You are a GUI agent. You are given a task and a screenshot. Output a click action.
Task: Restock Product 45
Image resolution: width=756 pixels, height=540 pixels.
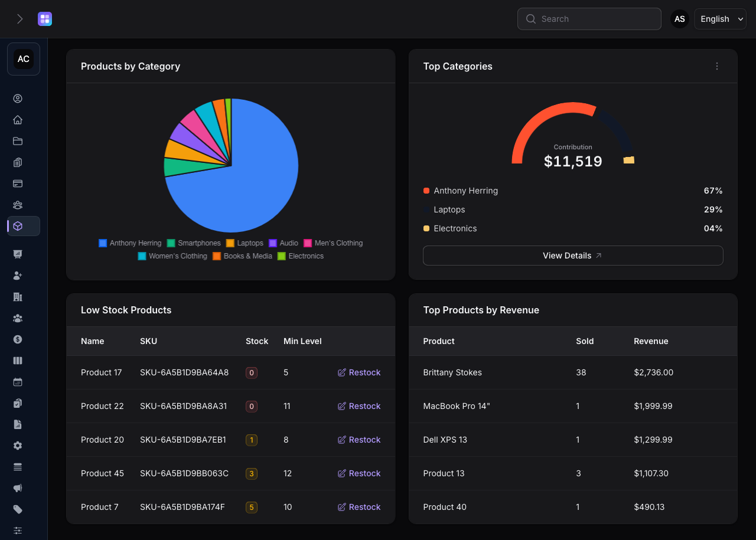click(359, 473)
